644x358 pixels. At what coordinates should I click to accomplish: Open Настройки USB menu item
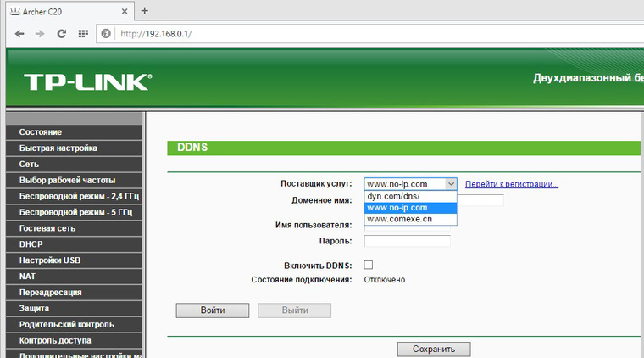tap(75, 260)
